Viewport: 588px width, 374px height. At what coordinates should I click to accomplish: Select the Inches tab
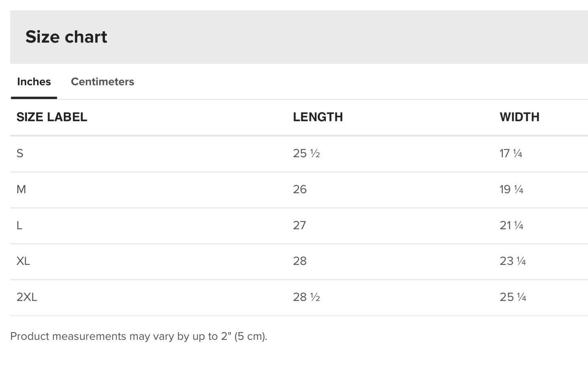click(34, 81)
